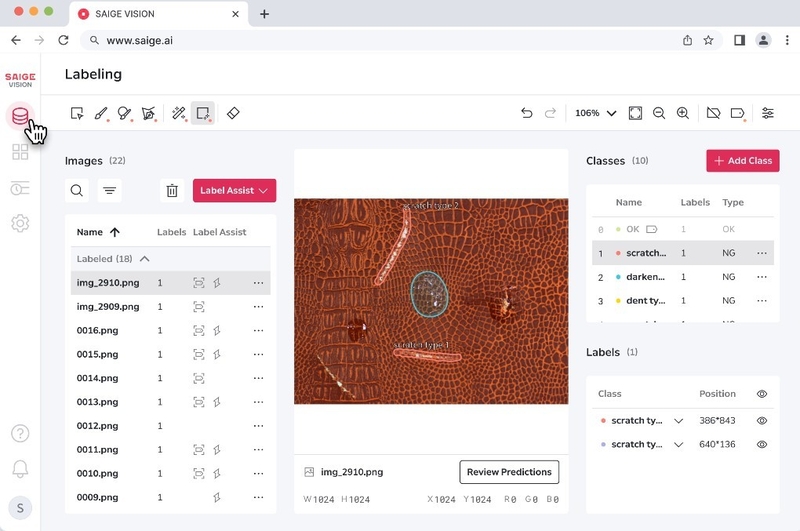Open the Label Assist dropdown
The height and width of the screenshot is (531, 800).
tap(234, 190)
